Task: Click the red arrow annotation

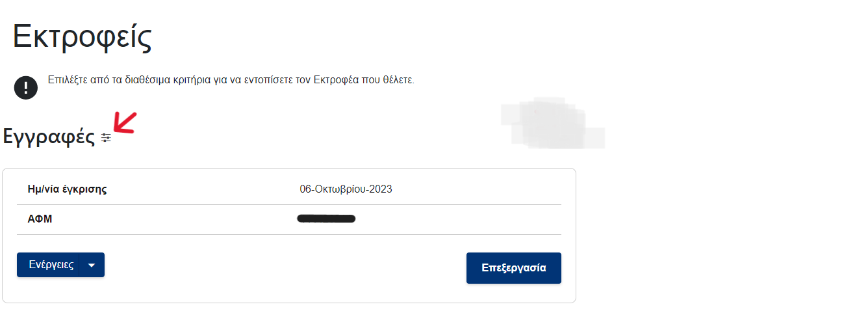Action: point(124,124)
